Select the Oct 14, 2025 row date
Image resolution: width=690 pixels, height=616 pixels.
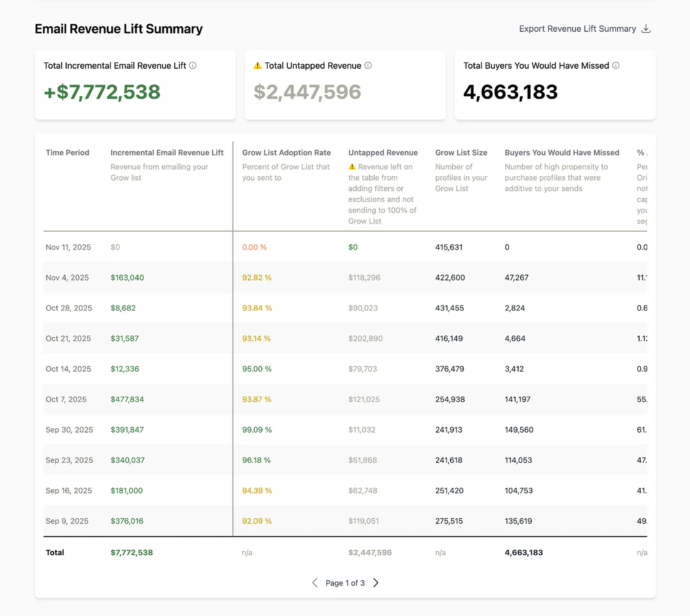(x=68, y=369)
